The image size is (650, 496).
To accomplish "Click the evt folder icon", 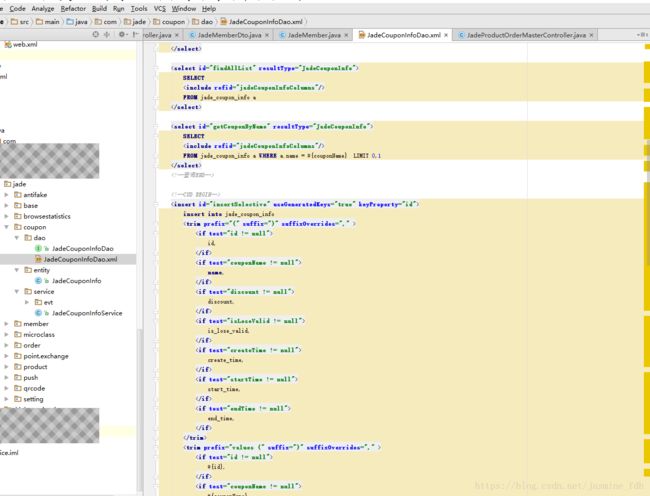I will pos(38,302).
